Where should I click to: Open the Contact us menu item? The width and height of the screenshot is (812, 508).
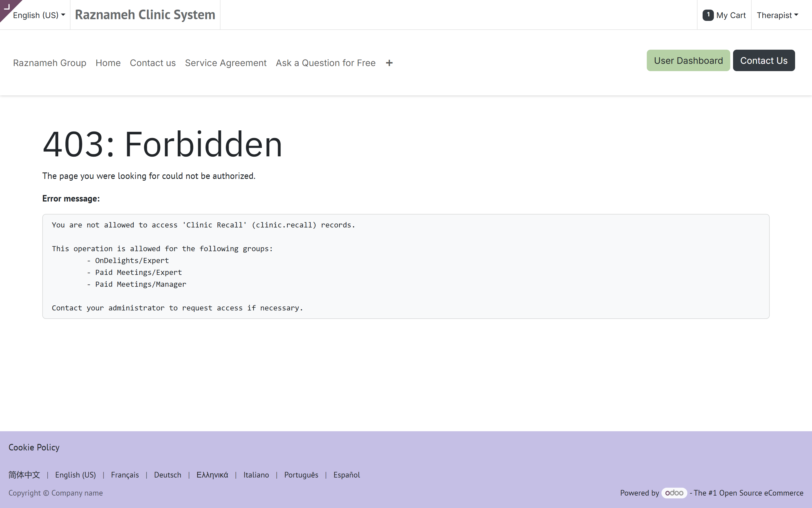[153, 63]
